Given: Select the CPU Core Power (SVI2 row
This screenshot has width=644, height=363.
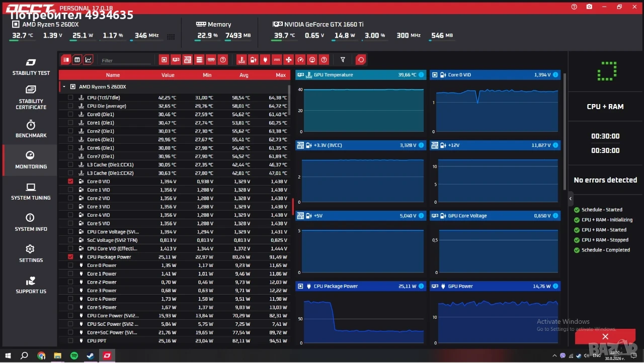Looking at the screenshot, I should pos(174,316).
